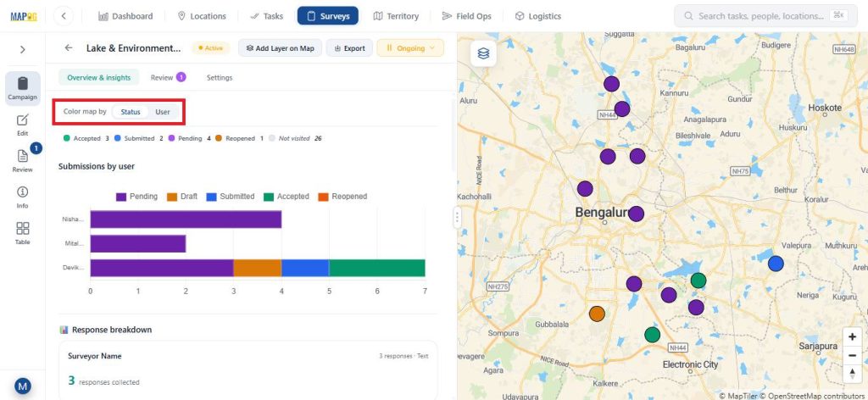Click the user avatar M icon
868x400 pixels.
(23, 386)
